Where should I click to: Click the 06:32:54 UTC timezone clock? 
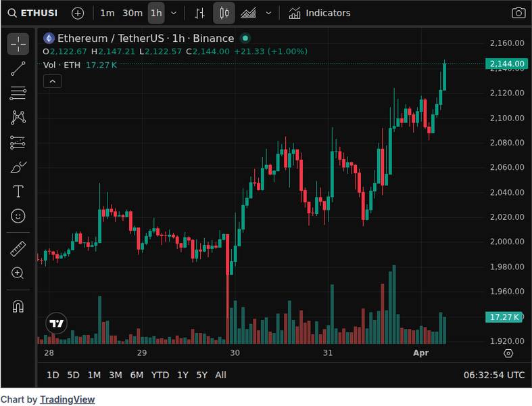(494, 375)
